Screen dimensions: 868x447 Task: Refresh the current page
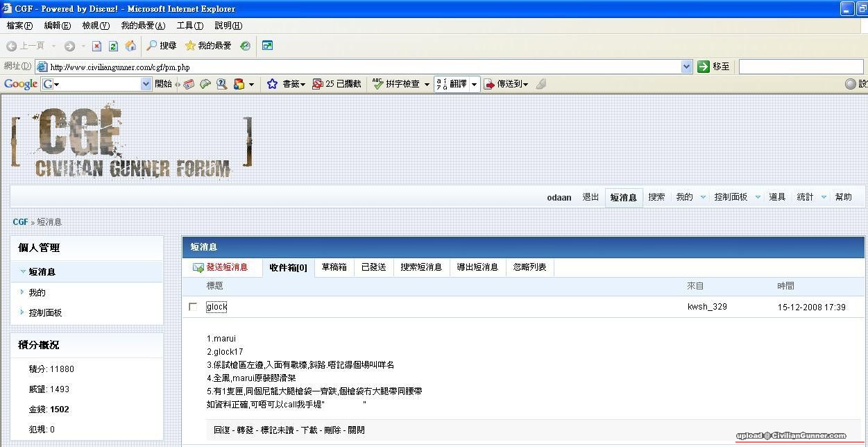click(113, 46)
